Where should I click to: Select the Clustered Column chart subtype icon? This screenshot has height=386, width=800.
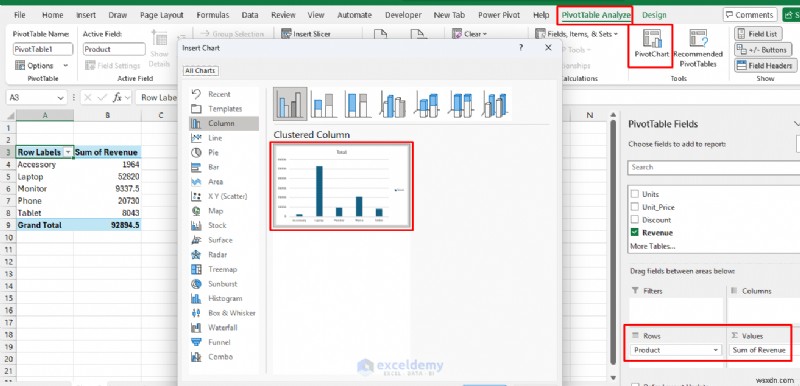[290, 104]
